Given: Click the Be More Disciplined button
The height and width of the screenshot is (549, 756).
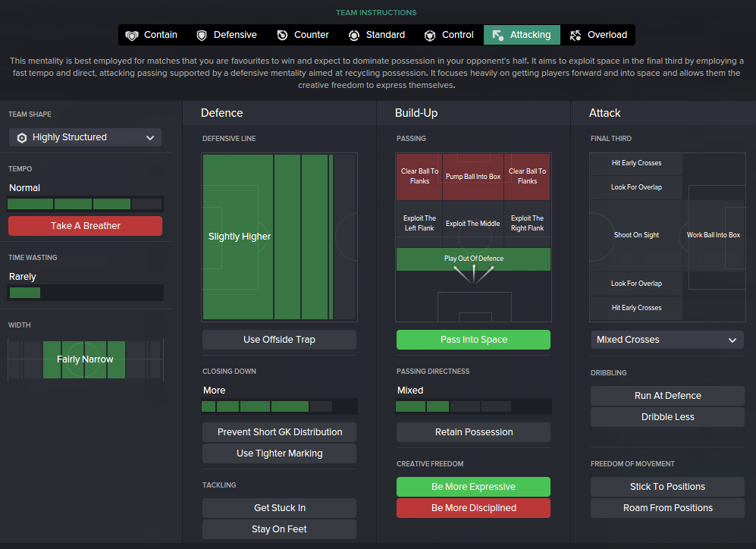Looking at the screenshot, I should (x=473, y=507).
